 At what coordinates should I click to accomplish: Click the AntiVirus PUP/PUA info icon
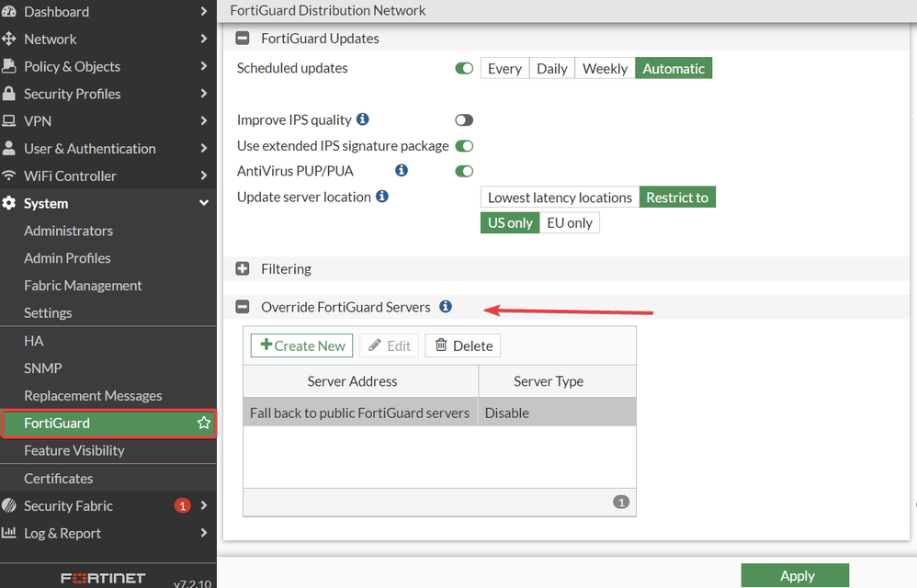point(402,170)
